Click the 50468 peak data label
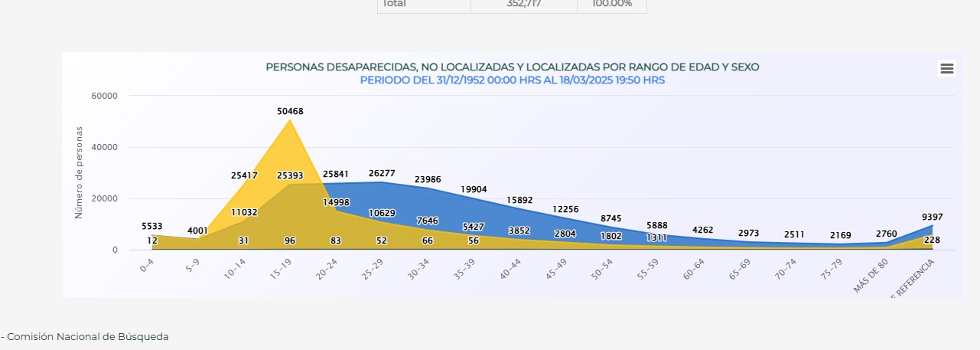This screenshot has height=350, width=980. tap(290, 111)
